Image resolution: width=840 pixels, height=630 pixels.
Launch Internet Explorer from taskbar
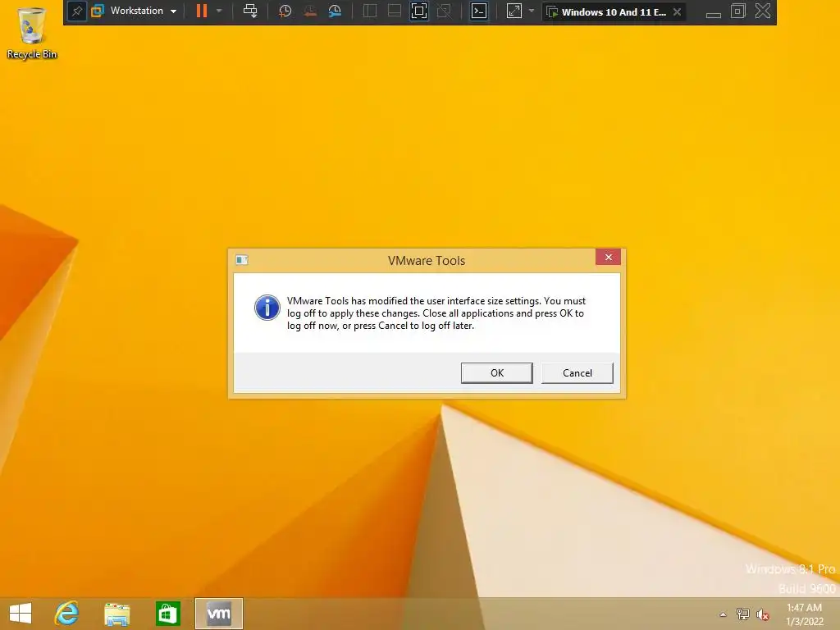(x=67, y=614)
